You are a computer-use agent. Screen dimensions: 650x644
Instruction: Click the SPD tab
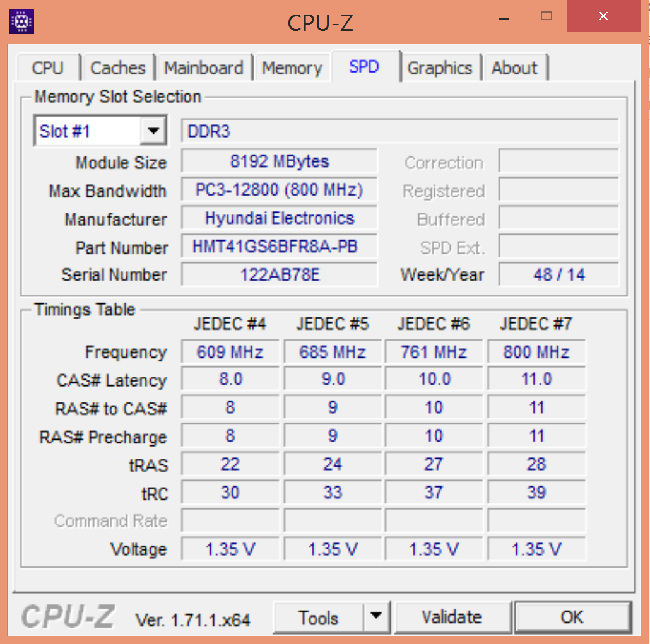point(364,66)
